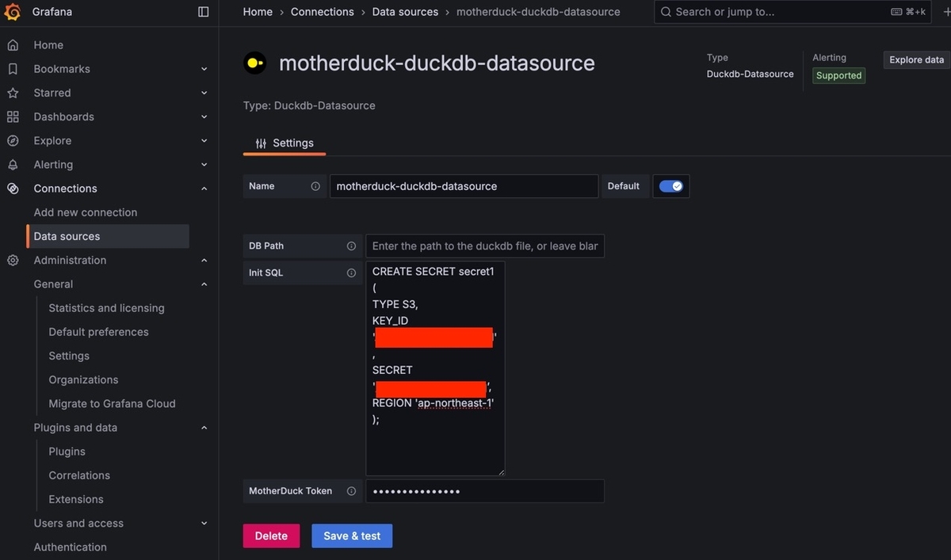Click the DB Path input field
This screenshot has width=951, height=560.
pos(485,246)
